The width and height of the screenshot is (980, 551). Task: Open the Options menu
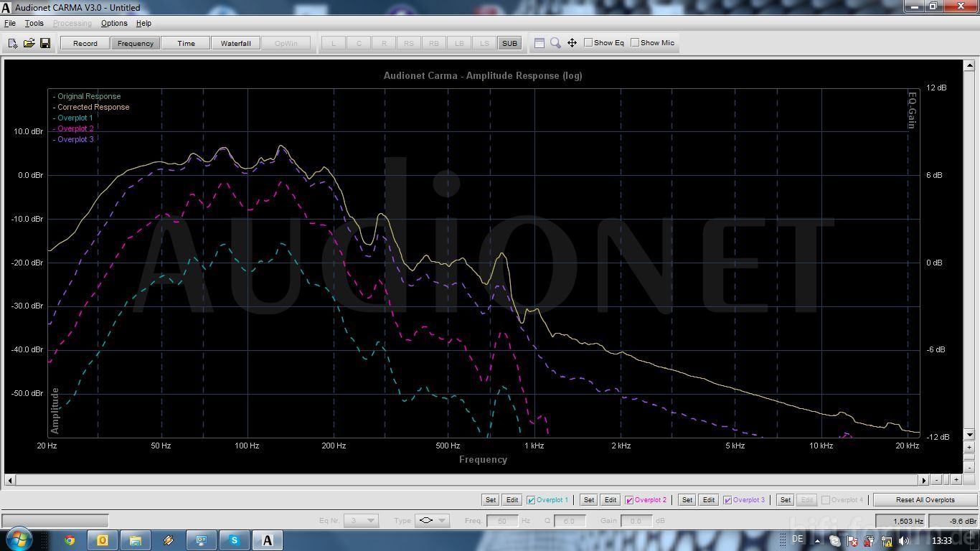114,23
